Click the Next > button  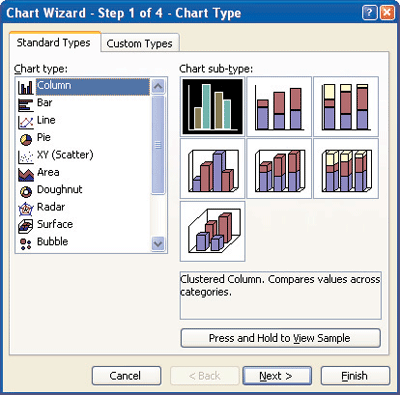click(x=277, y=376)
